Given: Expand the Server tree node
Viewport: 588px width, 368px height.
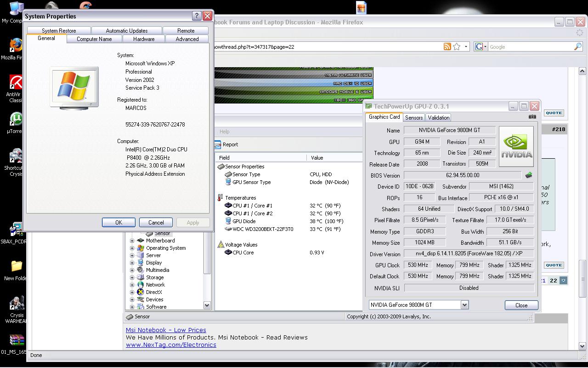Looking at the screenshot, I should 132,255.
